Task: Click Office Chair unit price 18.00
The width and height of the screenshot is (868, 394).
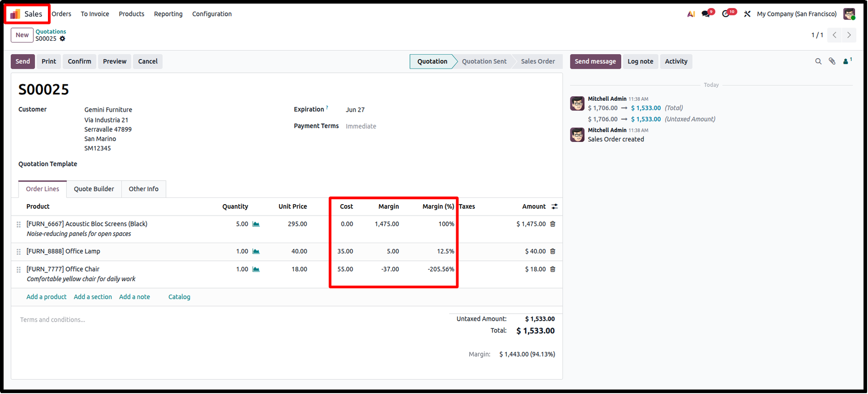Action: click(299, 269)
